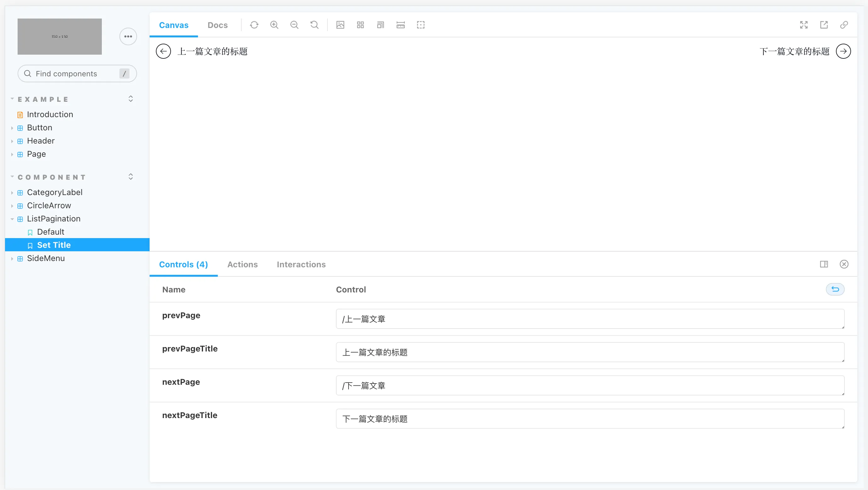Open canvas in new tab icon

824,25
